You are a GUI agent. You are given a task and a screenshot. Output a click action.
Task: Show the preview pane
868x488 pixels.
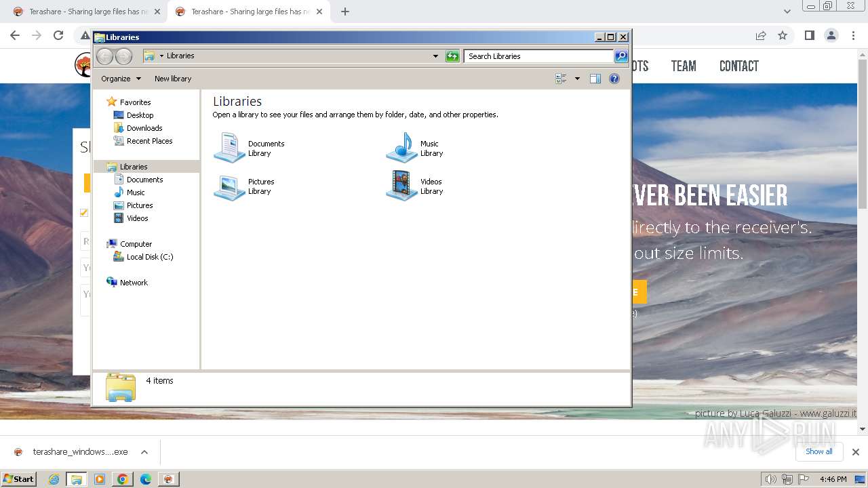point(595,79)
